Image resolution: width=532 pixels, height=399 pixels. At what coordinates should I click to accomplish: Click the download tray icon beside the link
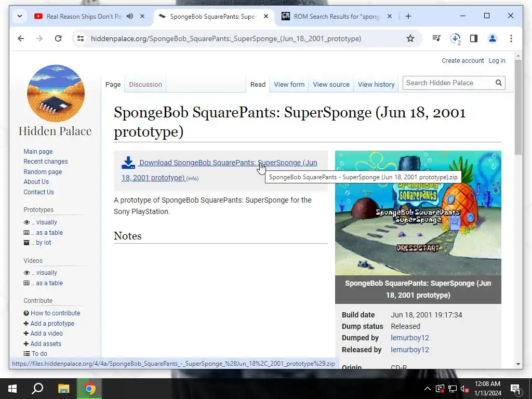[128, 163]
